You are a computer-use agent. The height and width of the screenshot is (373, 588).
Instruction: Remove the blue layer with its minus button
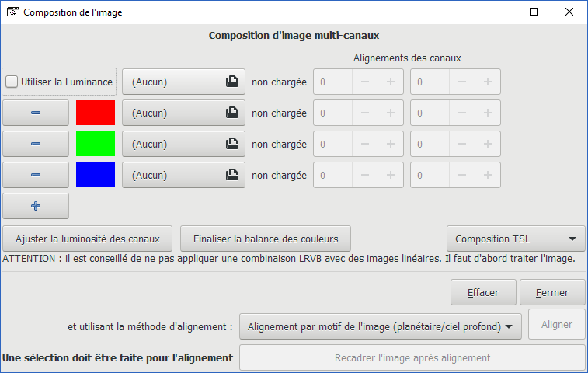[x=36, y=175]
